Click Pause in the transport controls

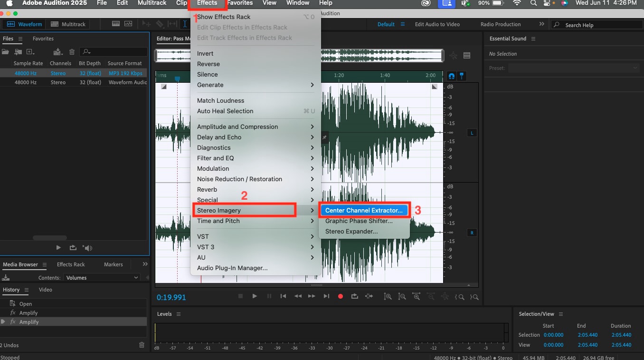click(x=269, y=296)
